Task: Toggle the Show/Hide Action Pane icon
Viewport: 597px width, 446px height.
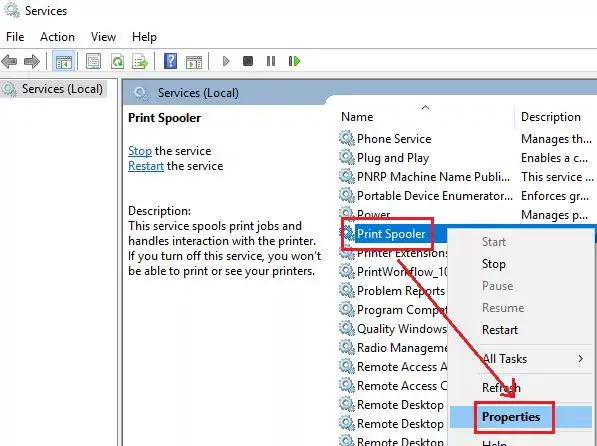Action: 194,61
